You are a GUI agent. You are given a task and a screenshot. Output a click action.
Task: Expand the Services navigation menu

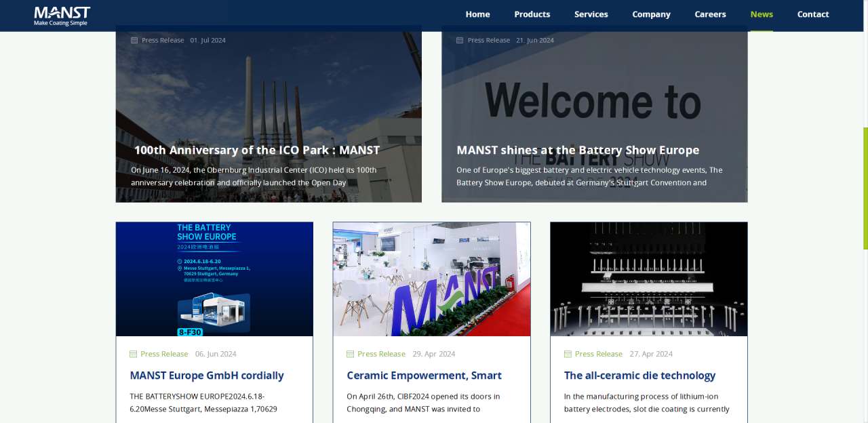[591, 14]
